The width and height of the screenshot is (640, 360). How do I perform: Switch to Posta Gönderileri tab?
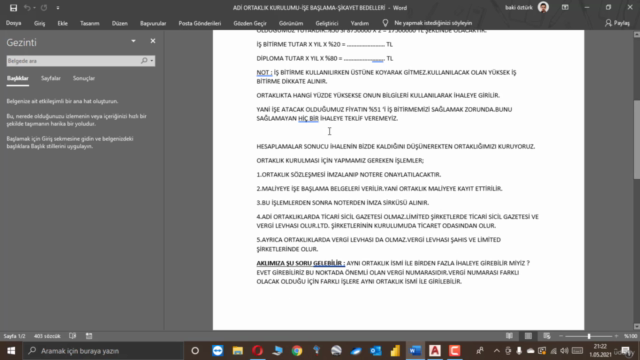point(200,23)
